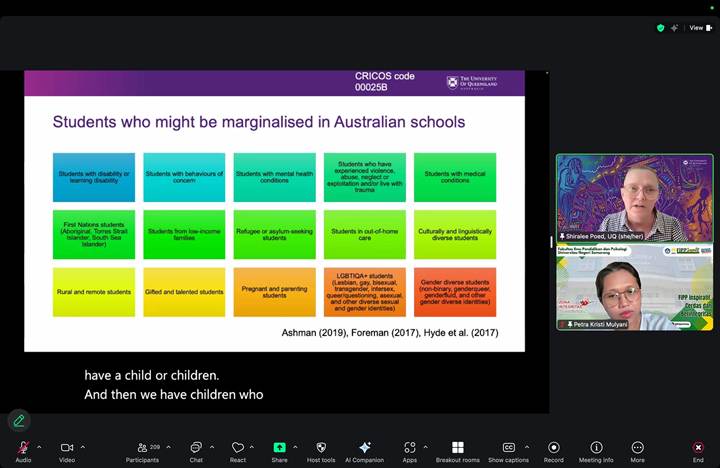Open the Apps menu icon
Image resolution: width=720 pixels, height=468 pixels.
tap(410, 448)
